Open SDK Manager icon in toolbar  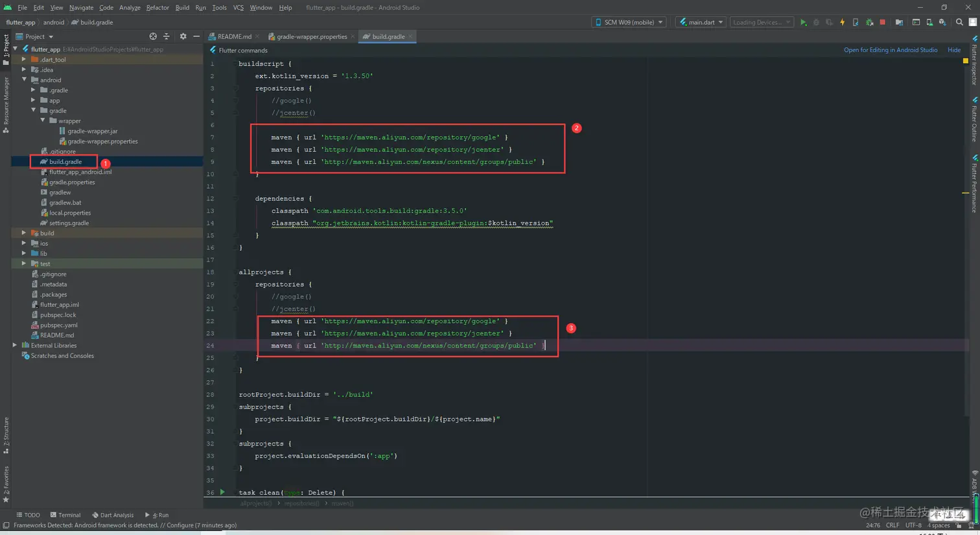[x=942, y=22]
